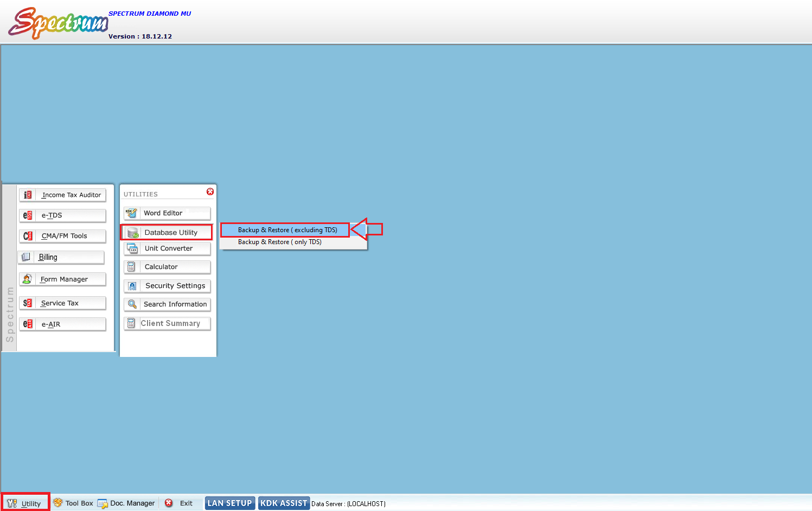Click the Billing book icon

[26, 257]
